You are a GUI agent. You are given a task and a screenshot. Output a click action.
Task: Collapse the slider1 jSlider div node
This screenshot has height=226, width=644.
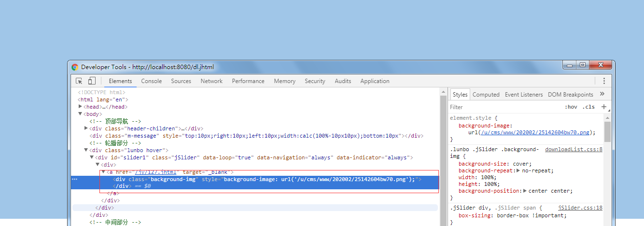coord(92,157)
